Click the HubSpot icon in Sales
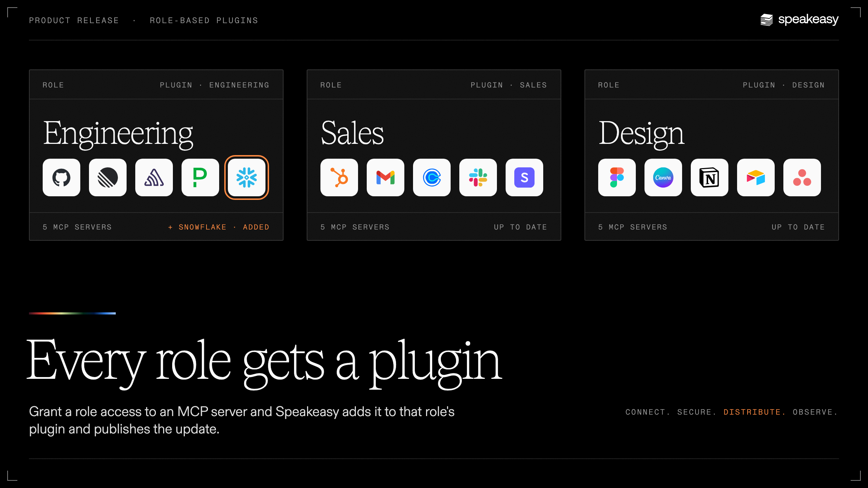868x488 pixels. point(339,177)
